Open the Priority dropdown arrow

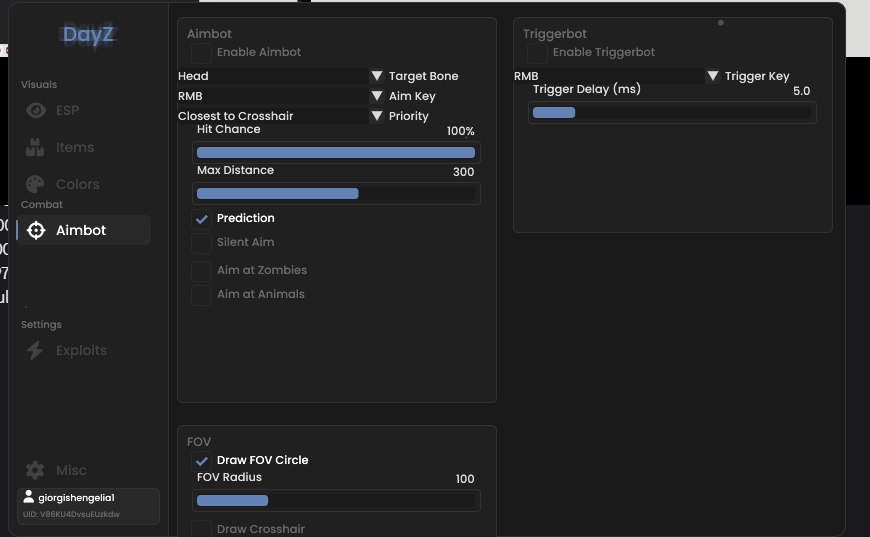tap(377, 116)
